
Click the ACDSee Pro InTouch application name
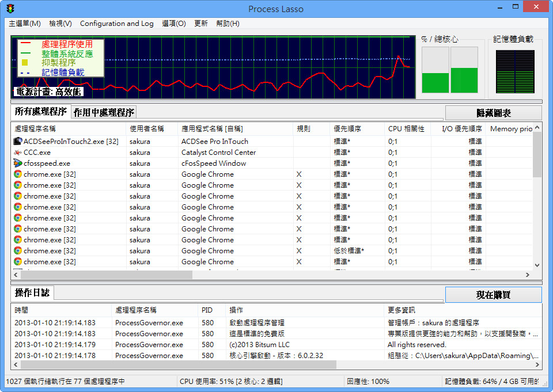[215, 142]
